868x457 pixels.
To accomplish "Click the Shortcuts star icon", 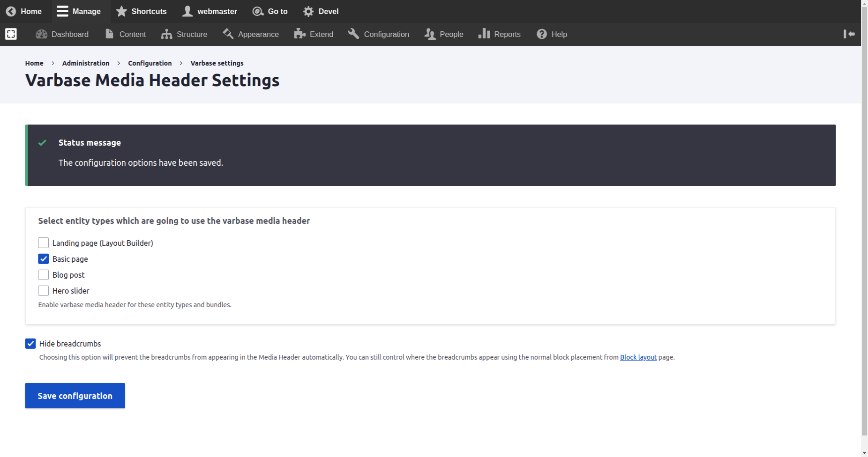I will tap(122, 11).
